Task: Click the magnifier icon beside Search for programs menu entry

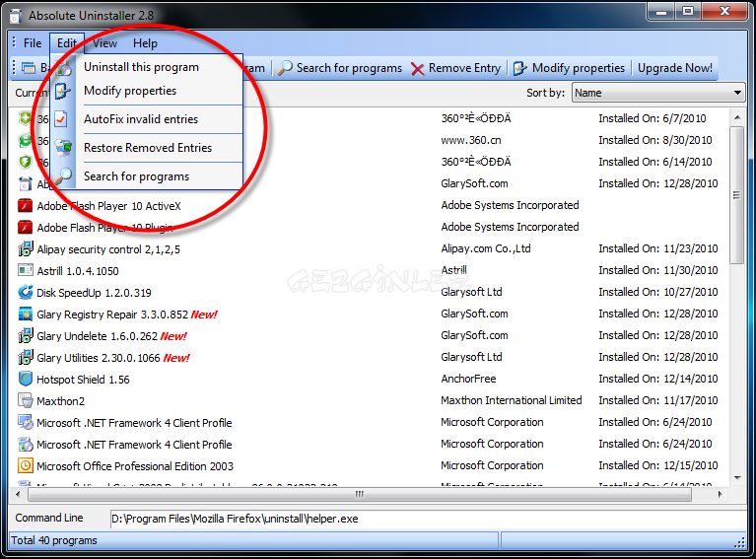Action: pyautogui.click(x=63, y=176)
